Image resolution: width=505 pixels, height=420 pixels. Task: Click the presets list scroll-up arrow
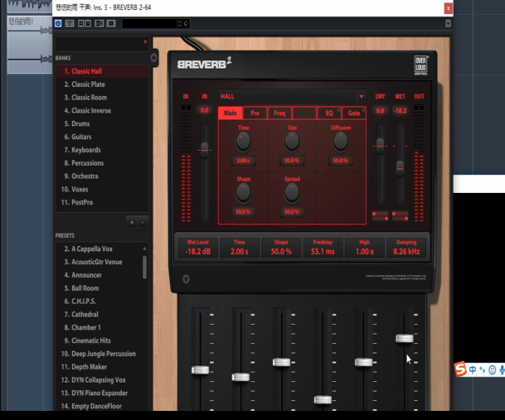(144, 249)
